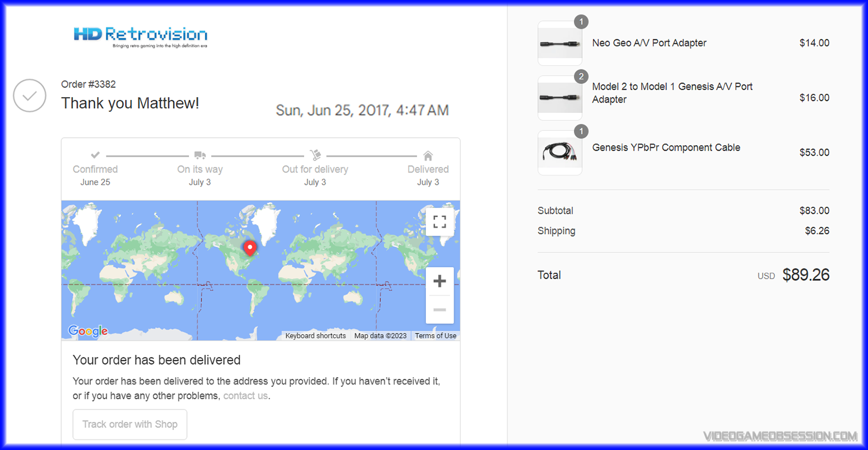868x450 pixels.
Task: Click the HD Retrovision logo
Action: [x=140, y=36]
